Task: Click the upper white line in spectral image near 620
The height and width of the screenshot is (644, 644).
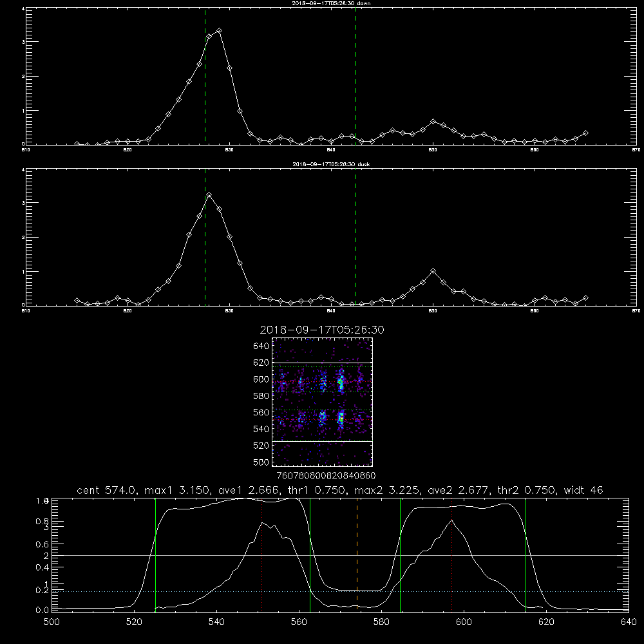Action: pos(323,363)
